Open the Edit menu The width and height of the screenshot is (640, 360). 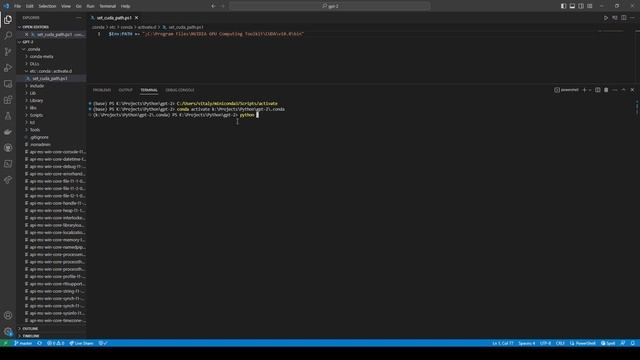[x=29, y=6]
